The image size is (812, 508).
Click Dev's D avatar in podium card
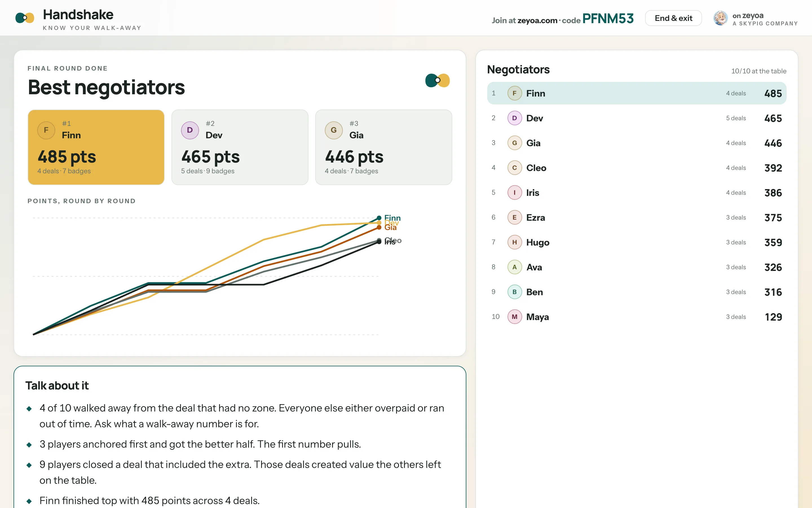point(190,130)
